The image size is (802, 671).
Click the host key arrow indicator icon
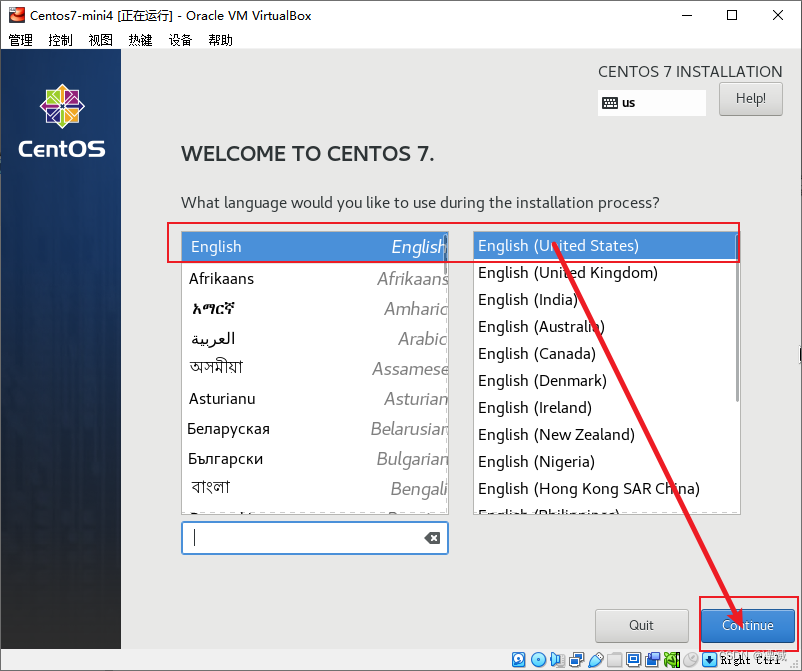click(x=709, y=660)
